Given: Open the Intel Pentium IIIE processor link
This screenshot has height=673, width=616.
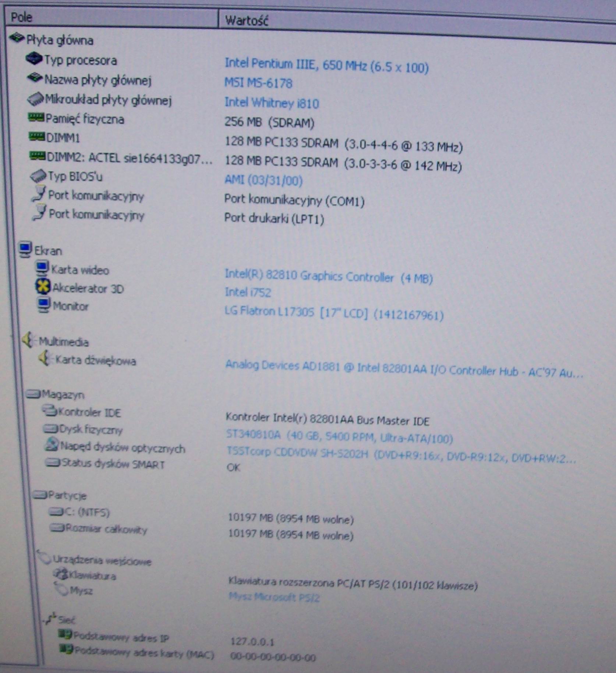Looking at the screenshot, I should (x=327, y=65).
